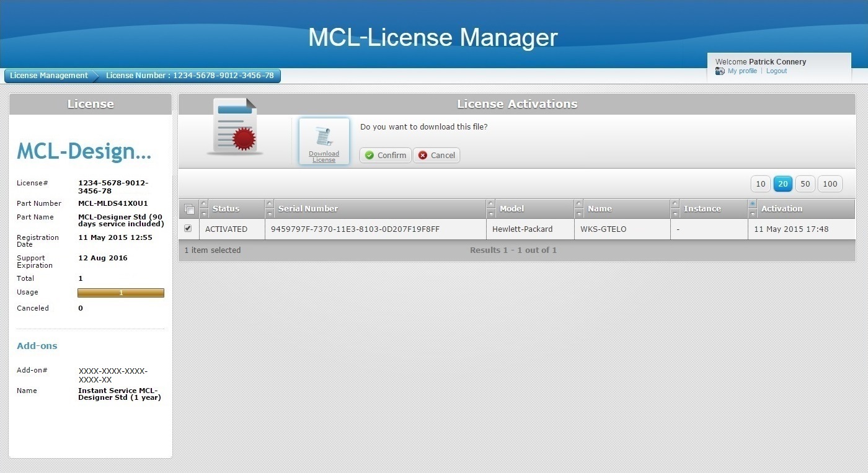This screenshot has height=473, width=868.
Task: Click the profile icon beside My profile
Action: 720,71
